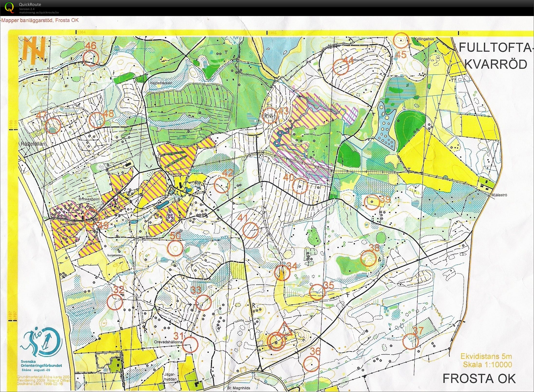
Task: Click the Hejdebacken place name
Action: coord(161,83)
